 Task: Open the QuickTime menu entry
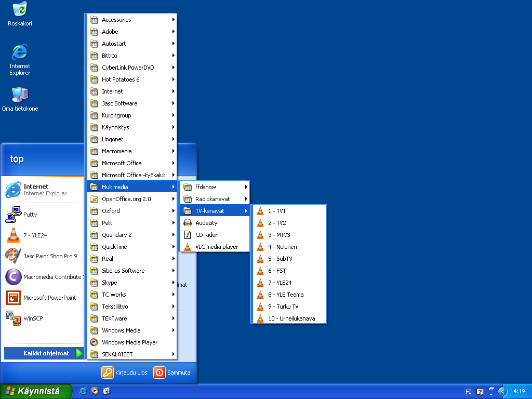[x=131, y=247]
